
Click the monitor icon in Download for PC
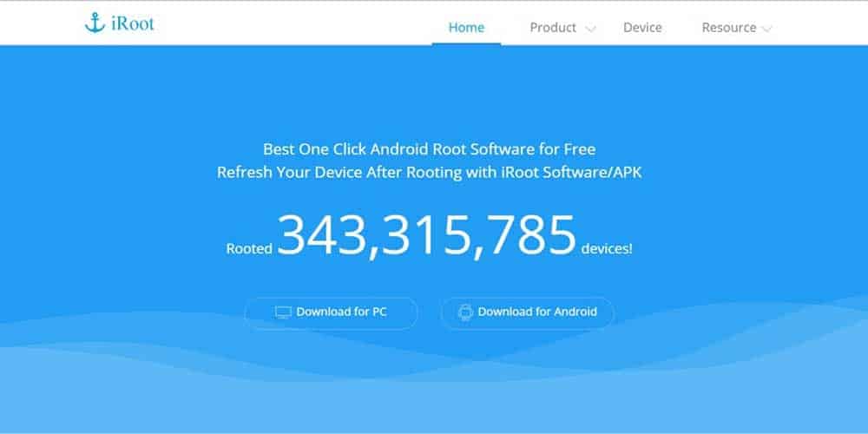(283, 312)
